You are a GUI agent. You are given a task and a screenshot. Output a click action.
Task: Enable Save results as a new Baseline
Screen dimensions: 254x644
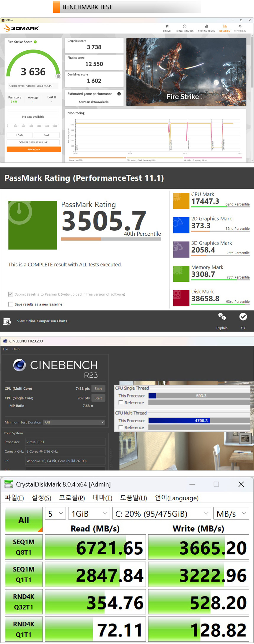pyautogui.click(x=11, y=304)
